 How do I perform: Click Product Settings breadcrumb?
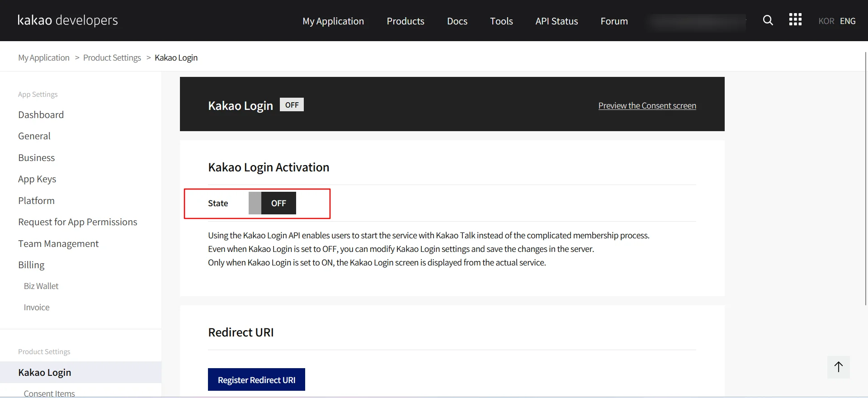112,57
